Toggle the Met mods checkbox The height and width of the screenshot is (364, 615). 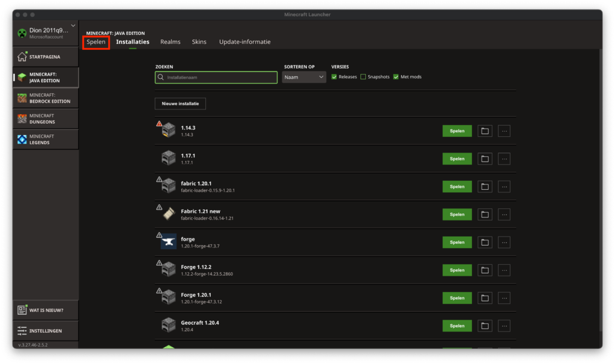(396, 77)
